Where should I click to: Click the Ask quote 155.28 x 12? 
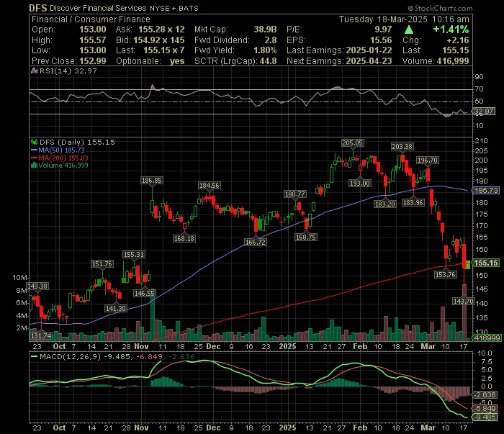pyautogui.click(x=161, y=30)
